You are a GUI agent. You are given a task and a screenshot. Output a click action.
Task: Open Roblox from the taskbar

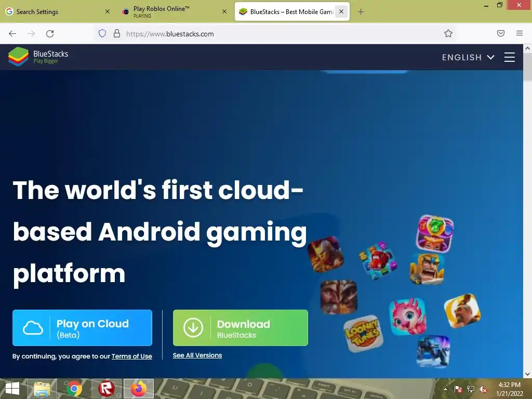(x=106, y=389)
